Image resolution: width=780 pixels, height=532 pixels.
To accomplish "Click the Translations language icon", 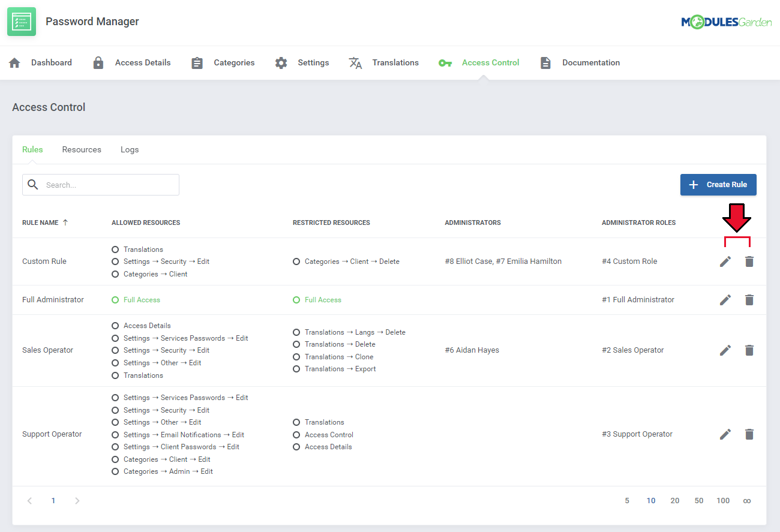I will pyautogui.click(x=355, y=63).
